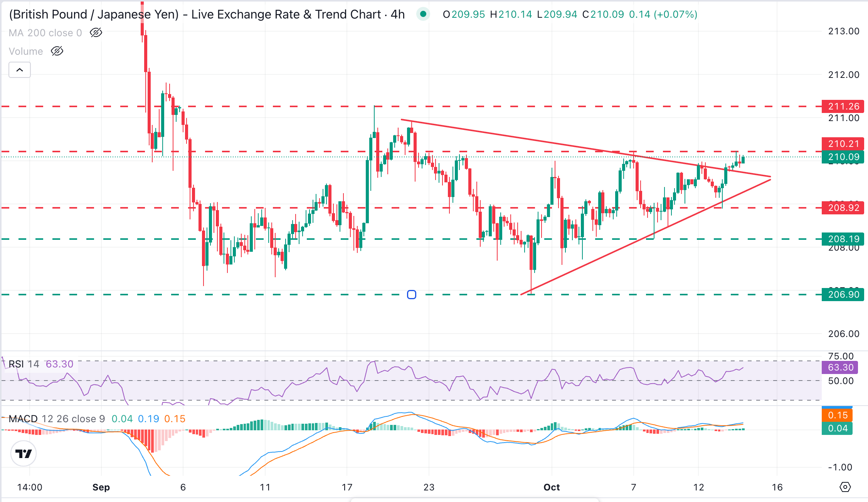
Task: Click the Sep date label on time axis
Action: click(101, 487)
